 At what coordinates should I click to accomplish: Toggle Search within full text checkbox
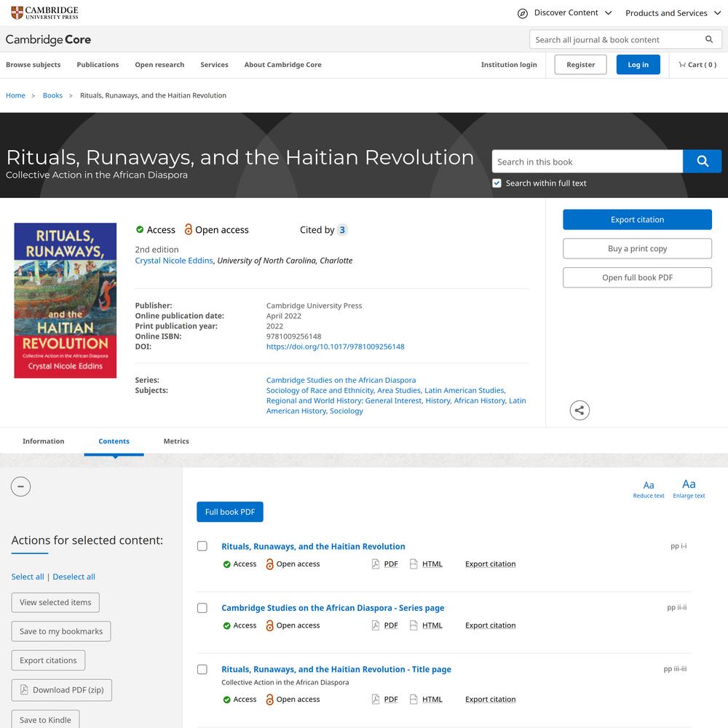496,183
